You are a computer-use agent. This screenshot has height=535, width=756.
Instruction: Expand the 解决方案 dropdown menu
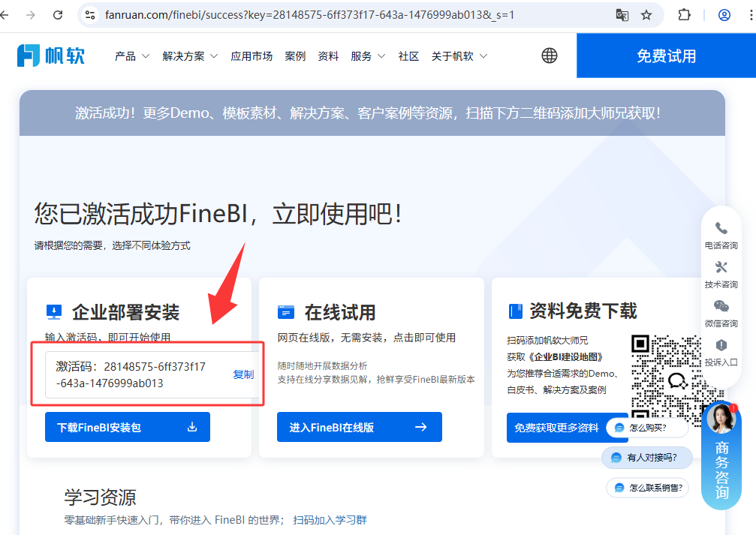click(191, 56)
